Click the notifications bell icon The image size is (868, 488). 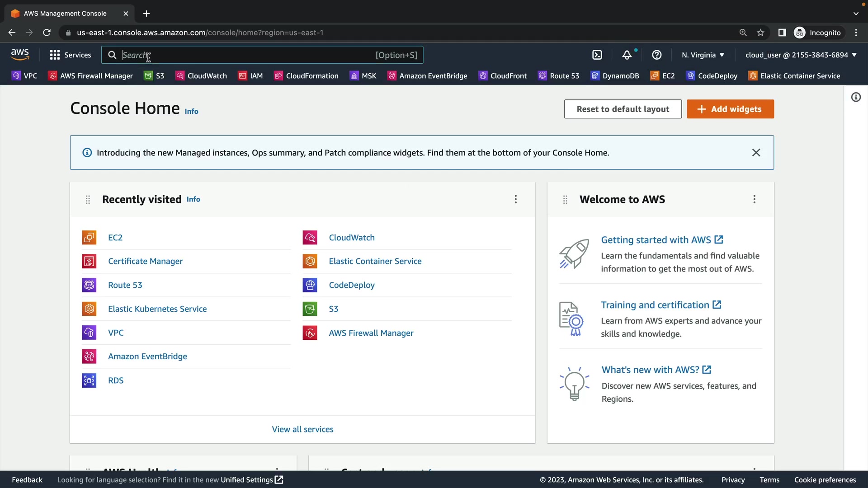[x=627, y=55]
